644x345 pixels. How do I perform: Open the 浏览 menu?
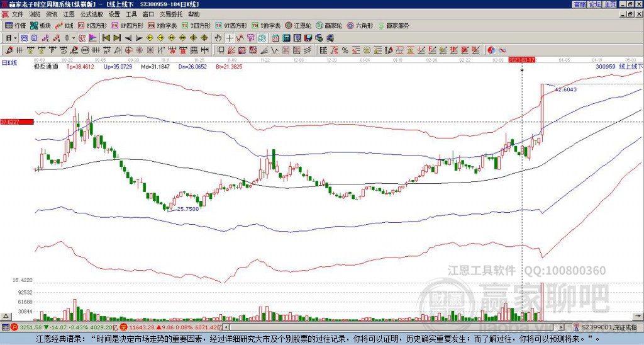pos(35,14)
